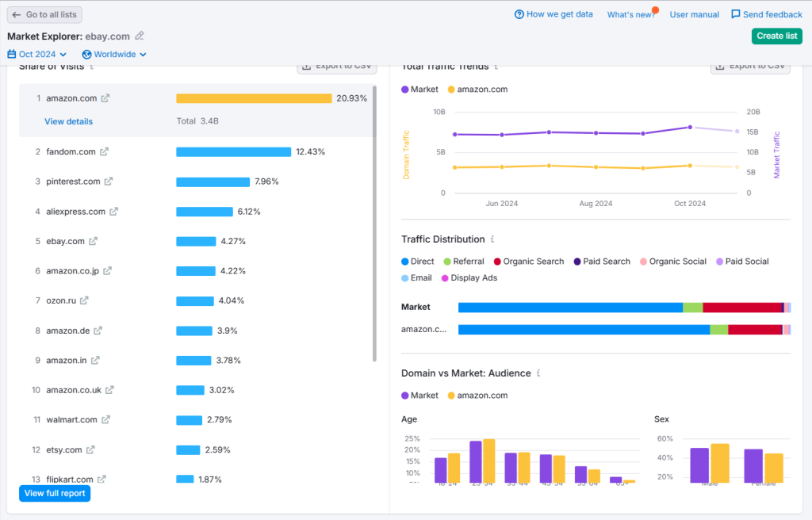The image size is (812, 520).
Task: Click the question mark help icon
Action: 519,14
